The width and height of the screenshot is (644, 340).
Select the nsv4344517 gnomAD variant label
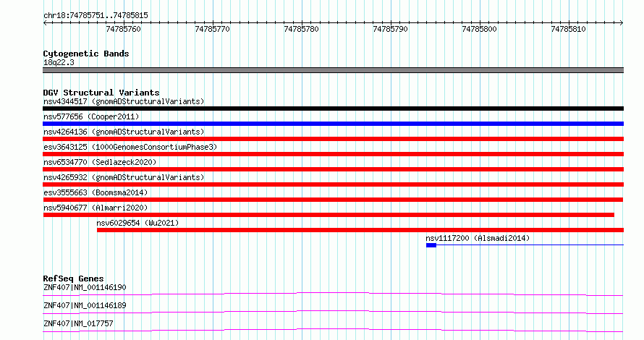coord(124,101)
